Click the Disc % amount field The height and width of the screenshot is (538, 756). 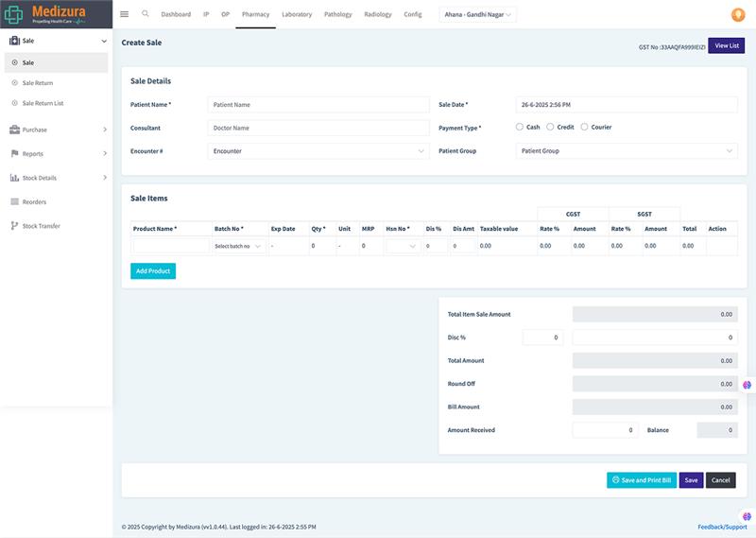[655, 338]
